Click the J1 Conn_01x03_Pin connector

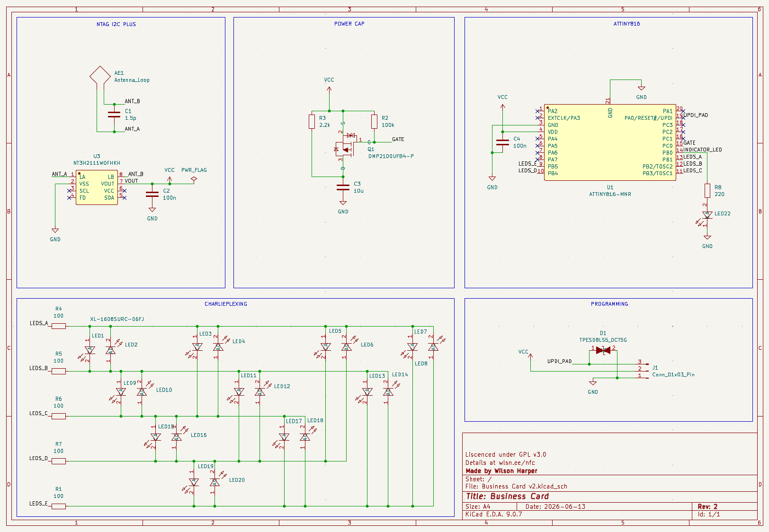643,369
